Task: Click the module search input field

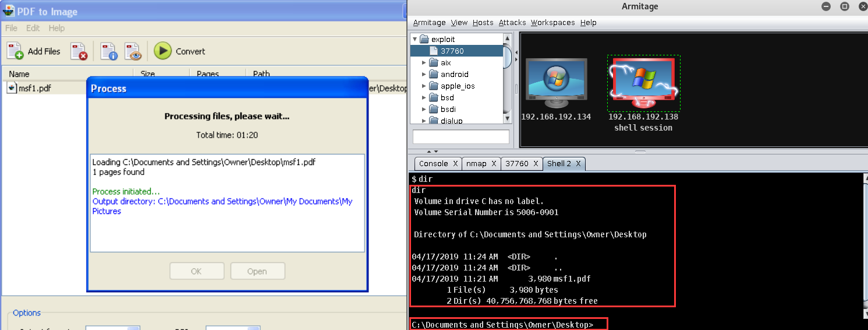Action: (x=461, y=136)
